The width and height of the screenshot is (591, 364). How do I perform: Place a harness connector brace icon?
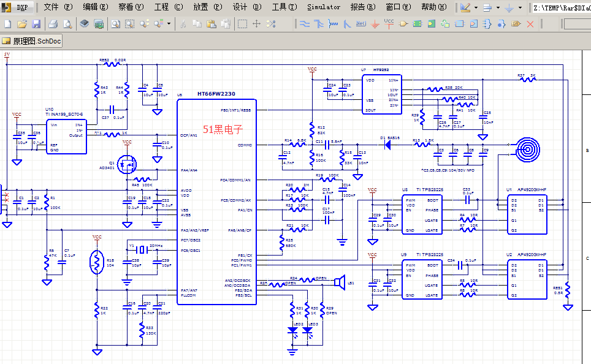pos(487,24)
